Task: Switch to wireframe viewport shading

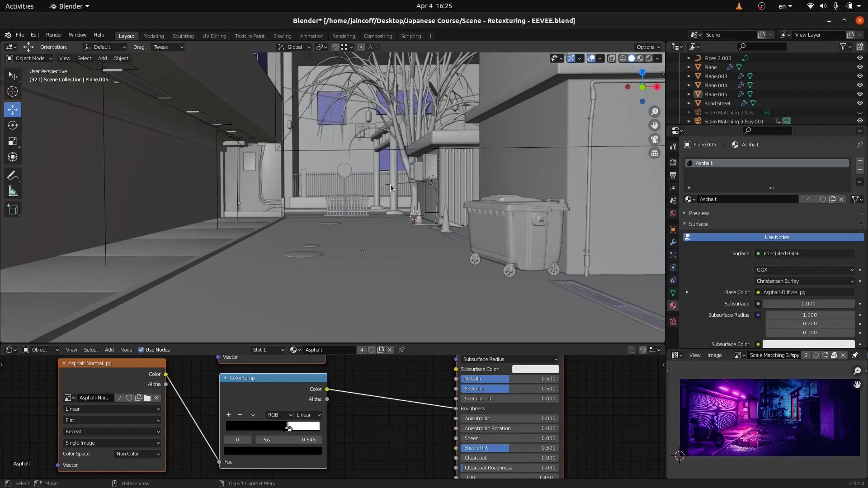Action: point(623,58)
